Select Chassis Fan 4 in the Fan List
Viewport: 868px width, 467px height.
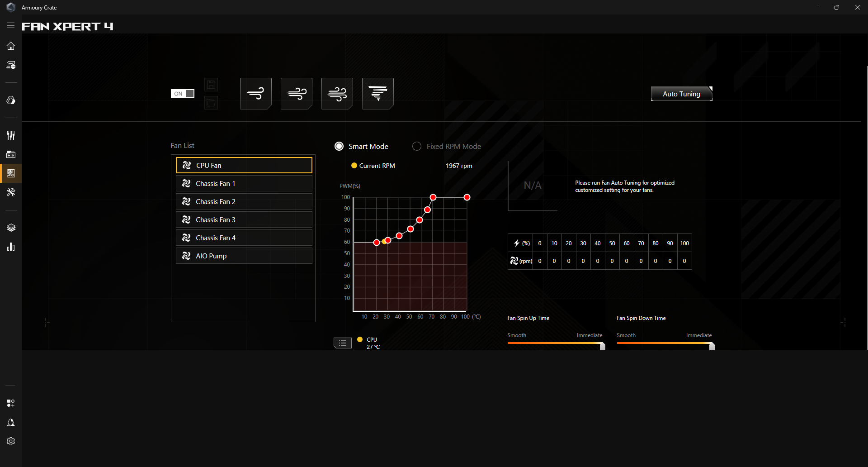click(x=244, y=238)
